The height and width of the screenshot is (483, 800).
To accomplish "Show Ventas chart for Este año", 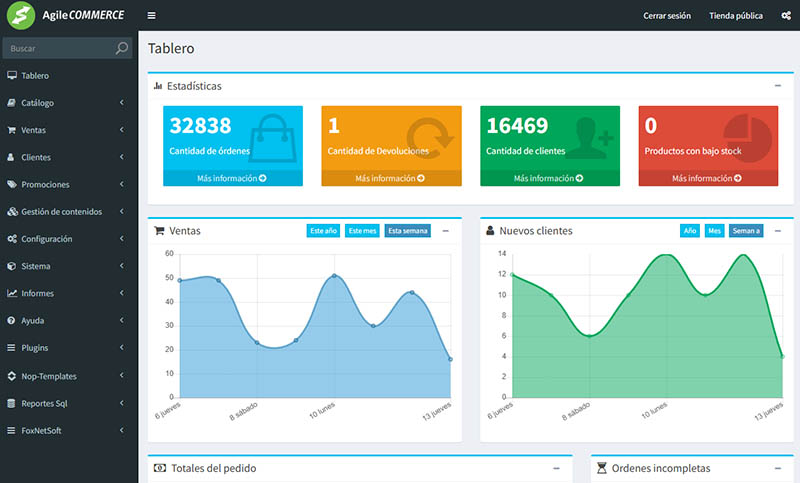I will click(x=323, y=231).
